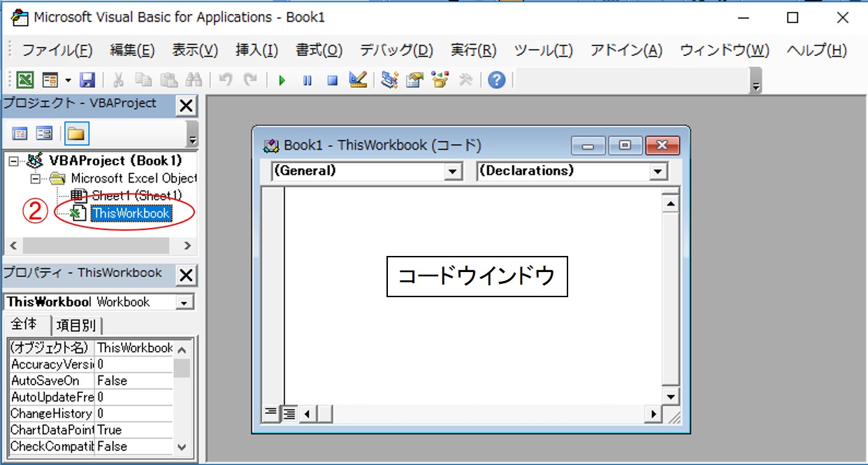This screenshot has width=868, height=465.
Task: Open the Project Explorer toolbar icon
Action: [x=390, y=80]
